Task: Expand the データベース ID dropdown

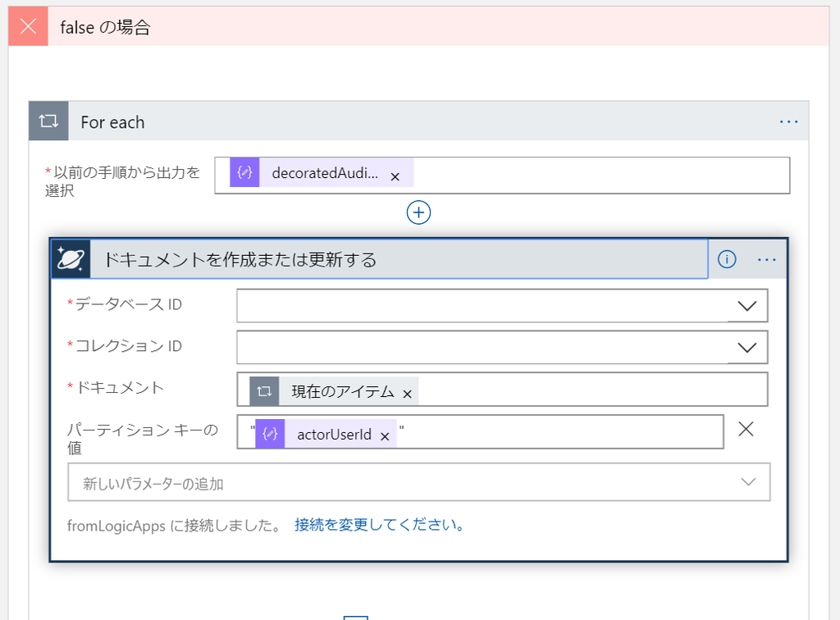Action: [746, 306]
